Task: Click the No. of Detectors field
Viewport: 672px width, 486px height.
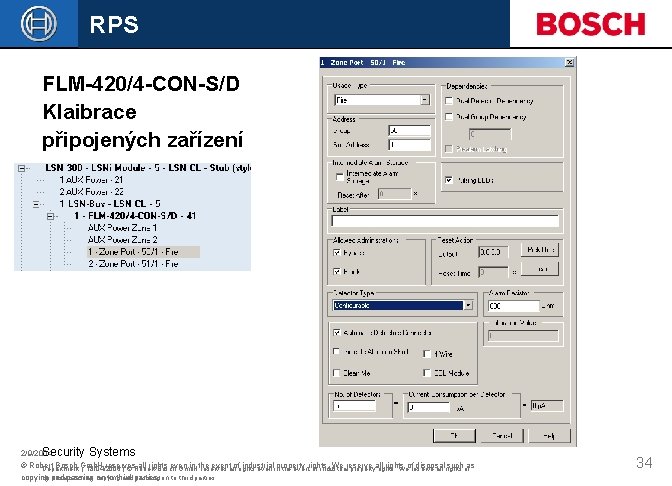Action: point(354,406)
